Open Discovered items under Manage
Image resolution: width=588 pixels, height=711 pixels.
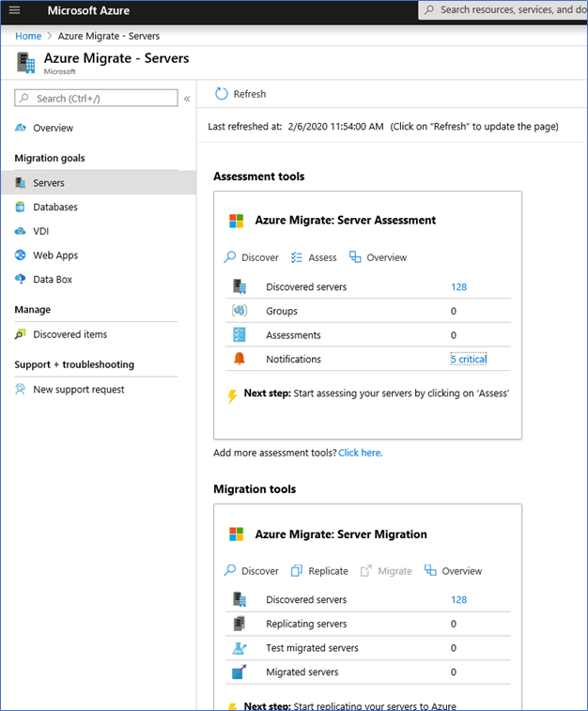coord(70,334)
